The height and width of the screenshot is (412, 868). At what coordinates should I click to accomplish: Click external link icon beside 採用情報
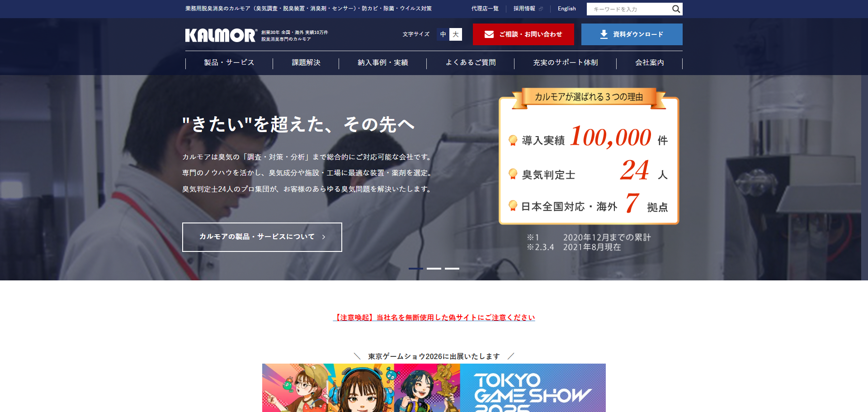point(541,9)
